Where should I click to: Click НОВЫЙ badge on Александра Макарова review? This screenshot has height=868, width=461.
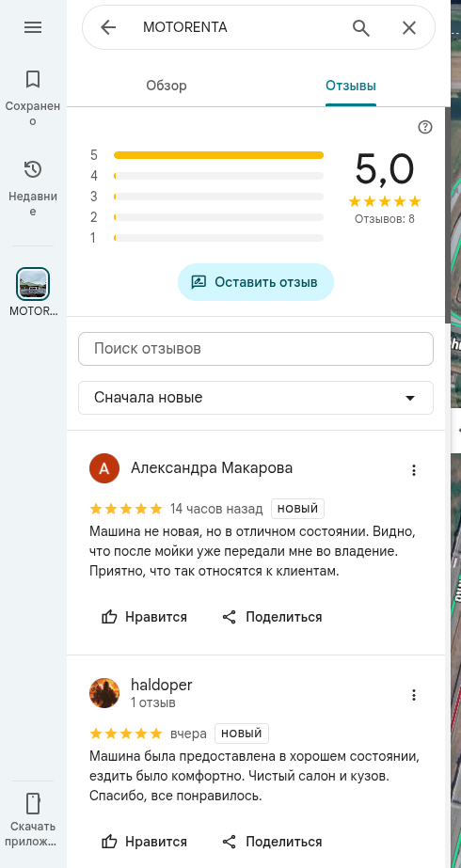tap(297, 509)
